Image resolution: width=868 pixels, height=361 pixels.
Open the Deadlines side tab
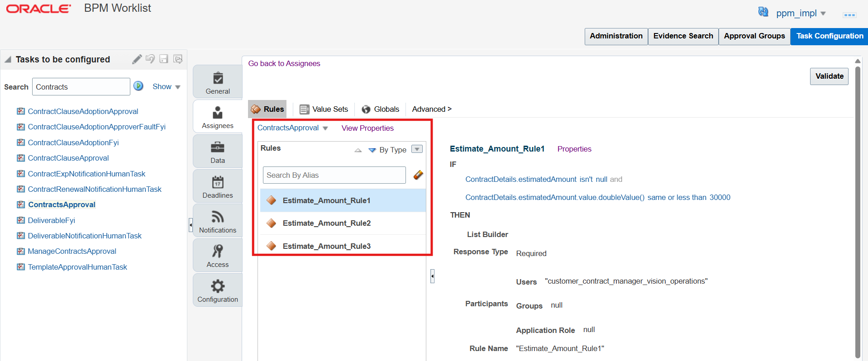pos(218,186)
